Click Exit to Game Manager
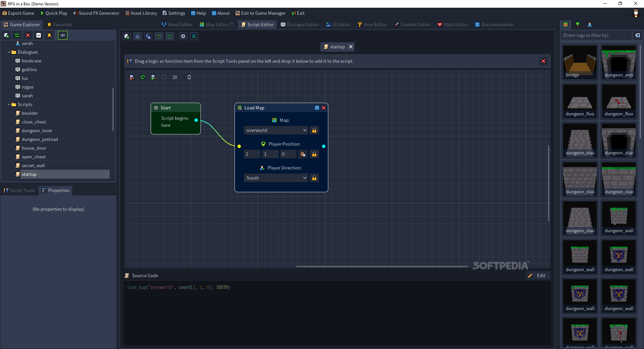Viewport: 644px width, 349px height. click(x=260, y=13)
